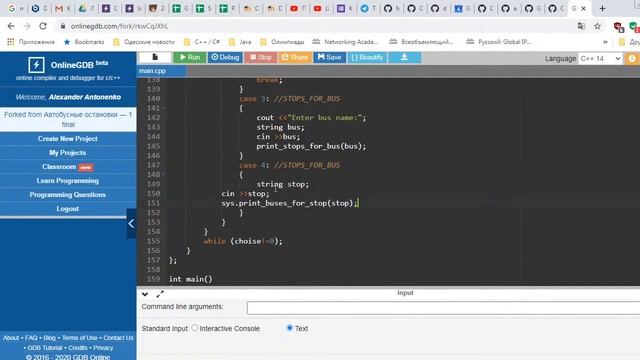Select Text standard input option

click(x=289, y=328)
